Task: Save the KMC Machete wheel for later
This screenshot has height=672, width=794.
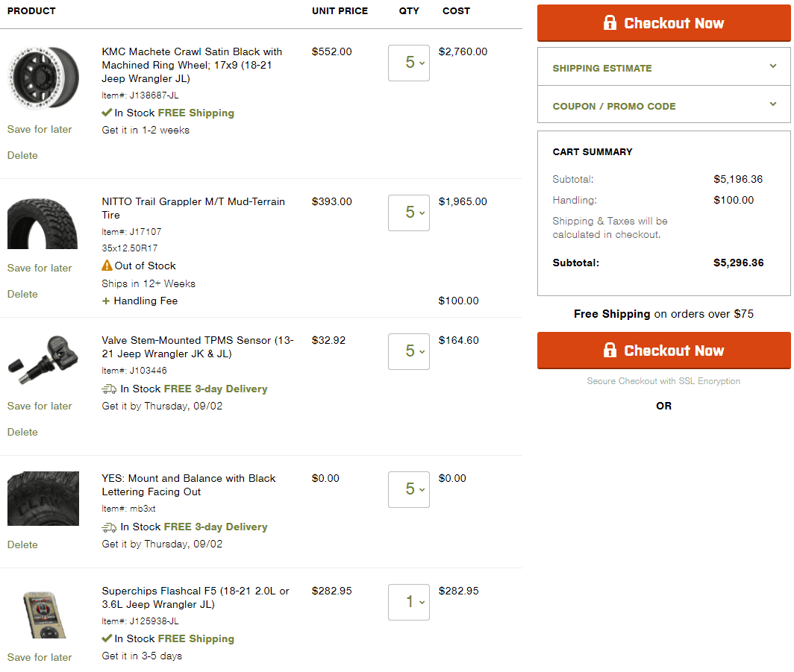Action: point(40,130)
